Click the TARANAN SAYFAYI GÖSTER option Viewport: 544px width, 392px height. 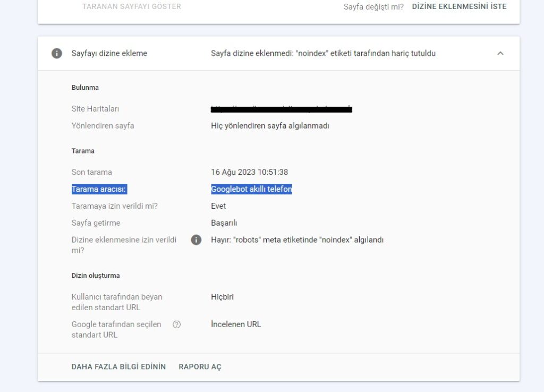(131, 6)
